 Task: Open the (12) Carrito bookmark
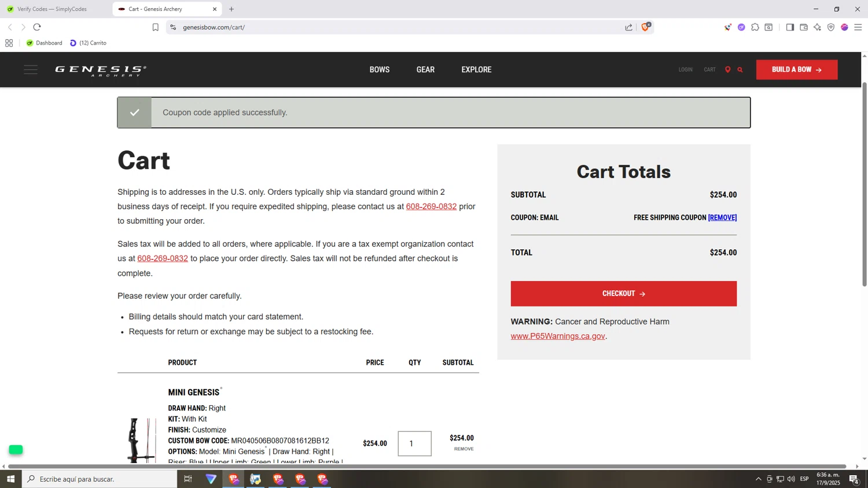coord(88,43)
